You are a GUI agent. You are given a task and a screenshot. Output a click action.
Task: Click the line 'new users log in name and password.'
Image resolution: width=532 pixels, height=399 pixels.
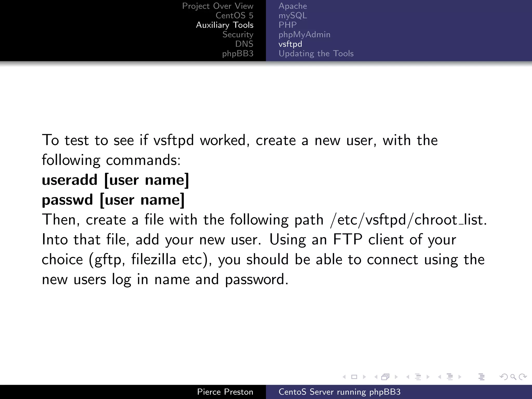[165, 280]
